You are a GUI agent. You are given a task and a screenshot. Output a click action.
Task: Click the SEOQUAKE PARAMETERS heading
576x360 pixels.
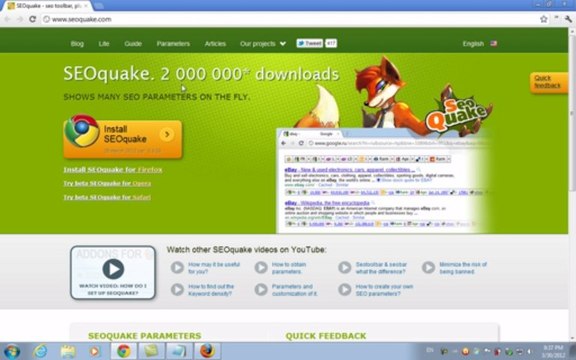(x=145, y=336)
